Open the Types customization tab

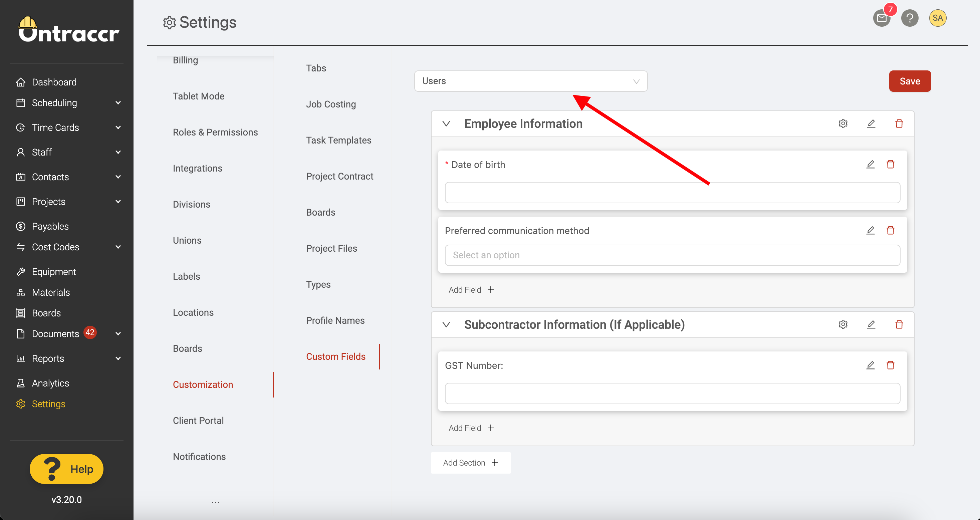pos(318,285)
